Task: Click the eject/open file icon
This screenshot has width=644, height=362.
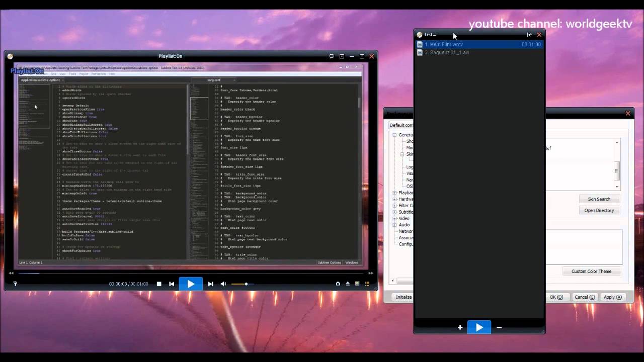Action: point(348,284)
